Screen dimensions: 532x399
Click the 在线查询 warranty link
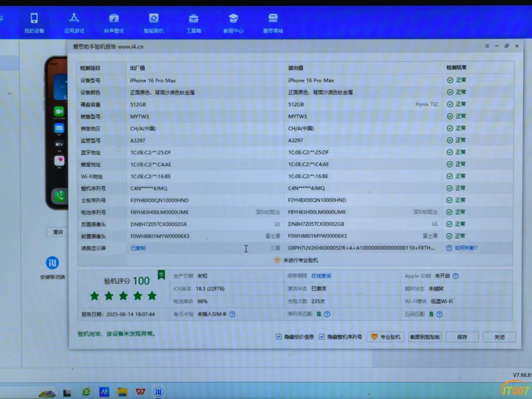point(321,276)
